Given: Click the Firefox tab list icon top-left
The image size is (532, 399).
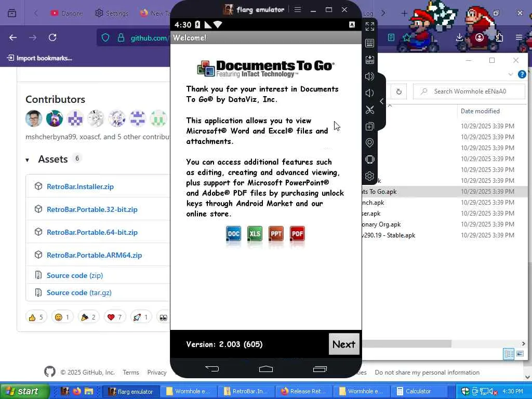Looking at the screenshot, I should coord(12,13).
